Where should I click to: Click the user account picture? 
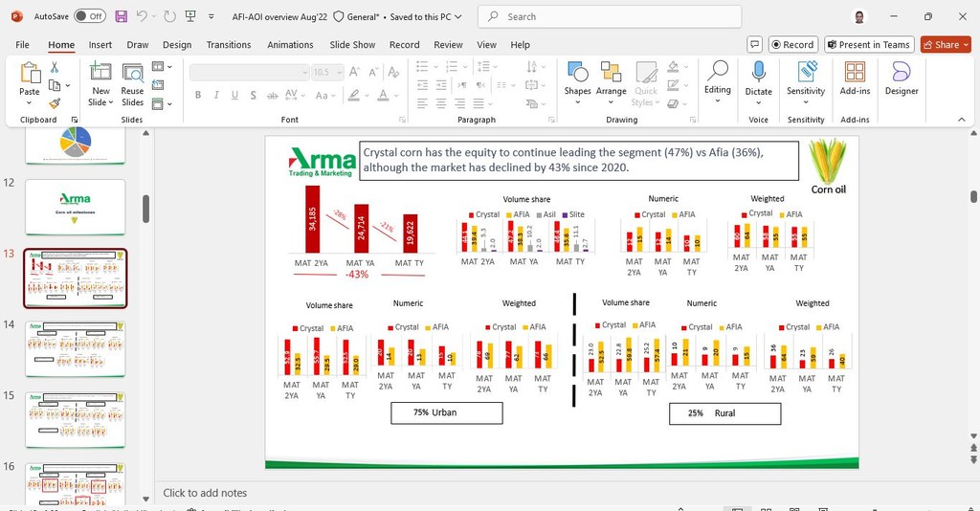click(860, 17)
